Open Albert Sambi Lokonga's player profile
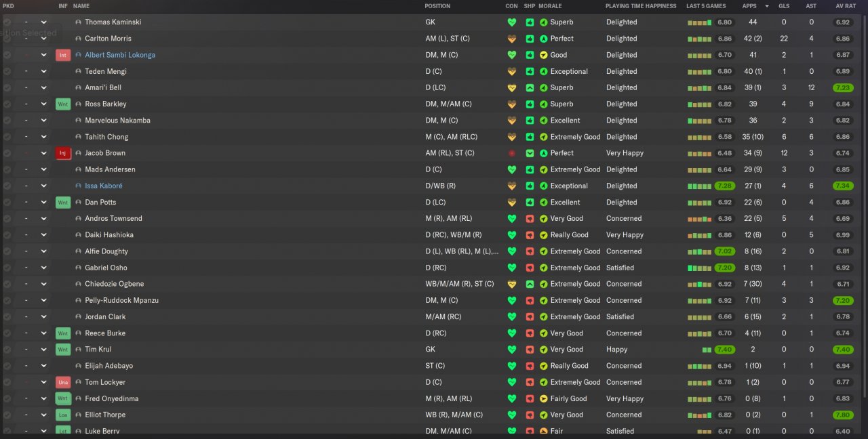 120,55
